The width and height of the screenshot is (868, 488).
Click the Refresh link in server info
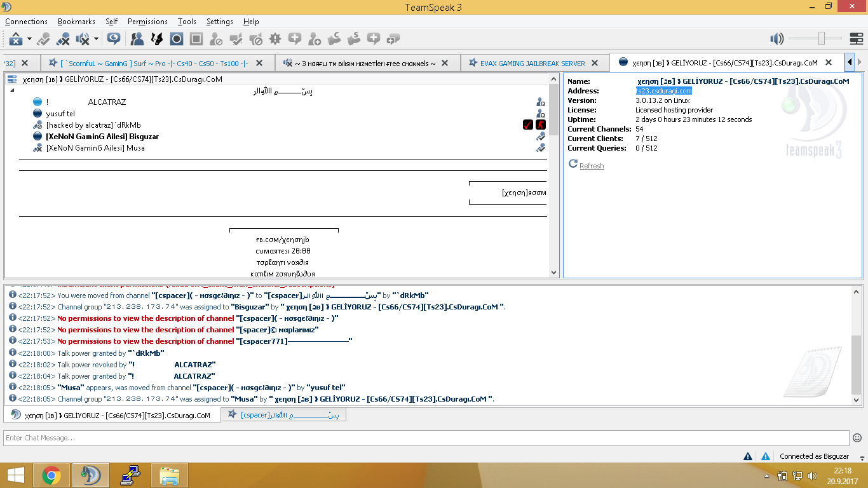click(592, 166)
